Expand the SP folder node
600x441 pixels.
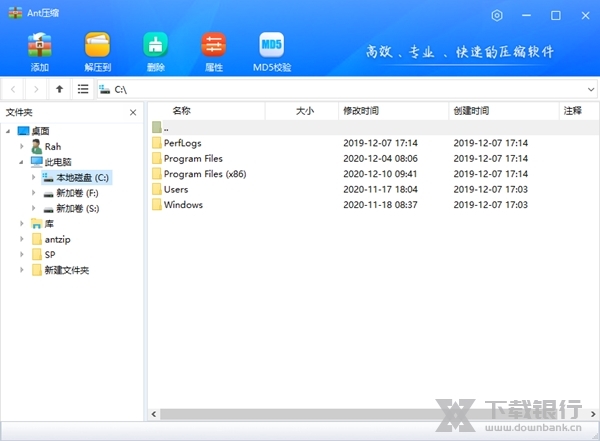tap(22, 254)
